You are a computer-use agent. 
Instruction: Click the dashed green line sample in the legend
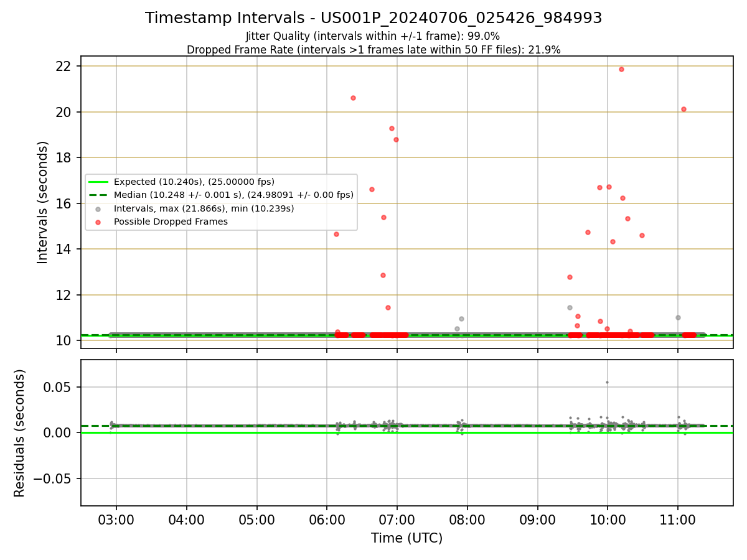(x=98, y=195)
